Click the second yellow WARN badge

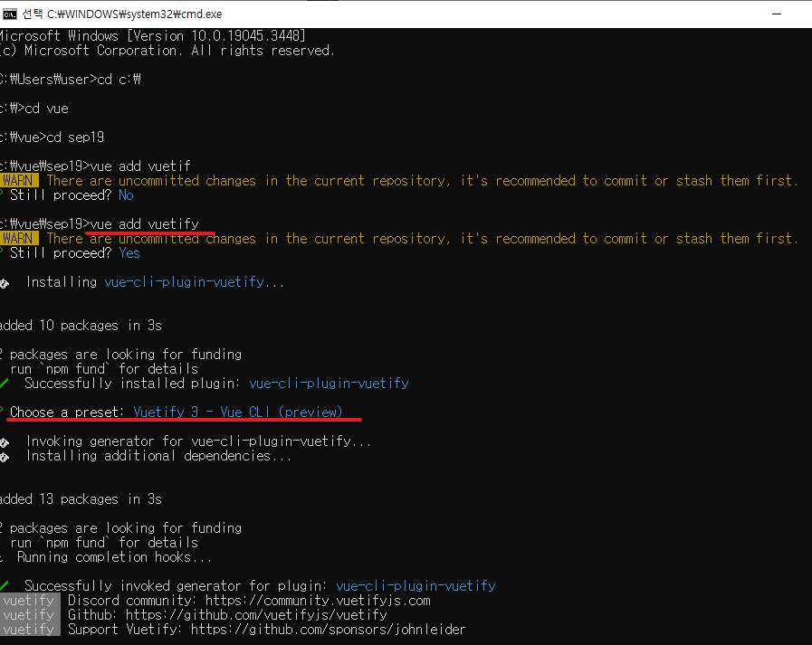[19, 239]
